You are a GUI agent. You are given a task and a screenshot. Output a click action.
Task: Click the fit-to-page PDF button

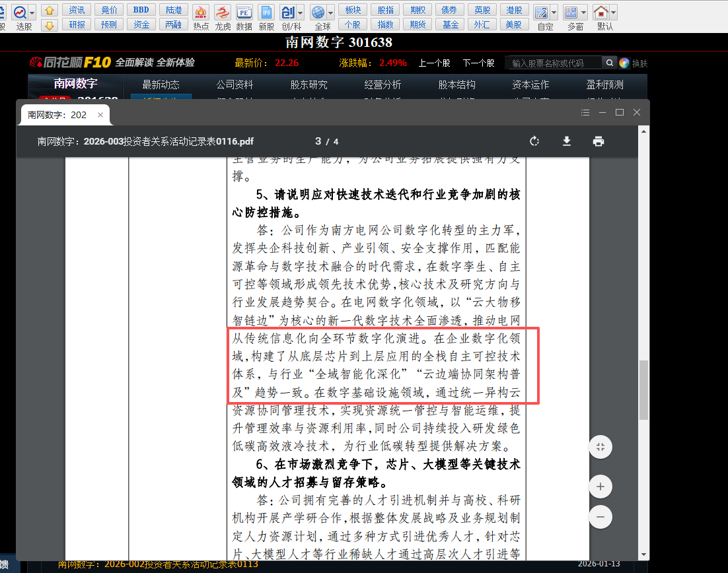601,448
